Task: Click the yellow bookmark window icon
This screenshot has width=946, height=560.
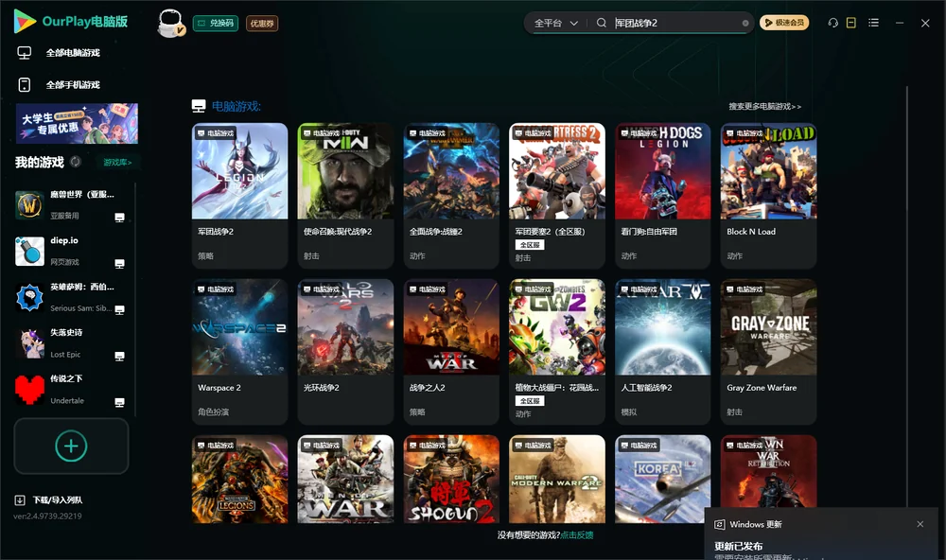Action: [x=850, y=23]
